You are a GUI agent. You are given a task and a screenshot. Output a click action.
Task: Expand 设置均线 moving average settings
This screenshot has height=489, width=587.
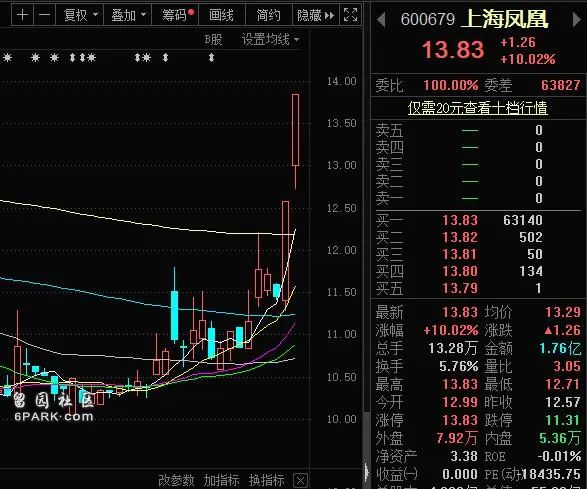(270, 39)
